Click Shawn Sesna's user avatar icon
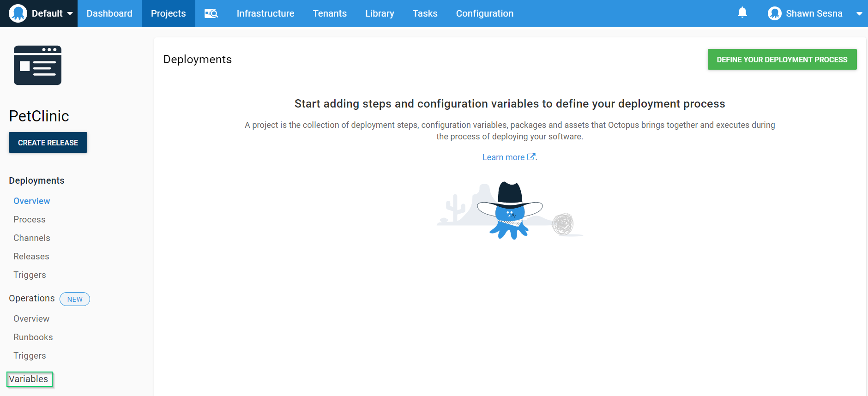This screenshot has width=868, height=396. coord(774,13)
